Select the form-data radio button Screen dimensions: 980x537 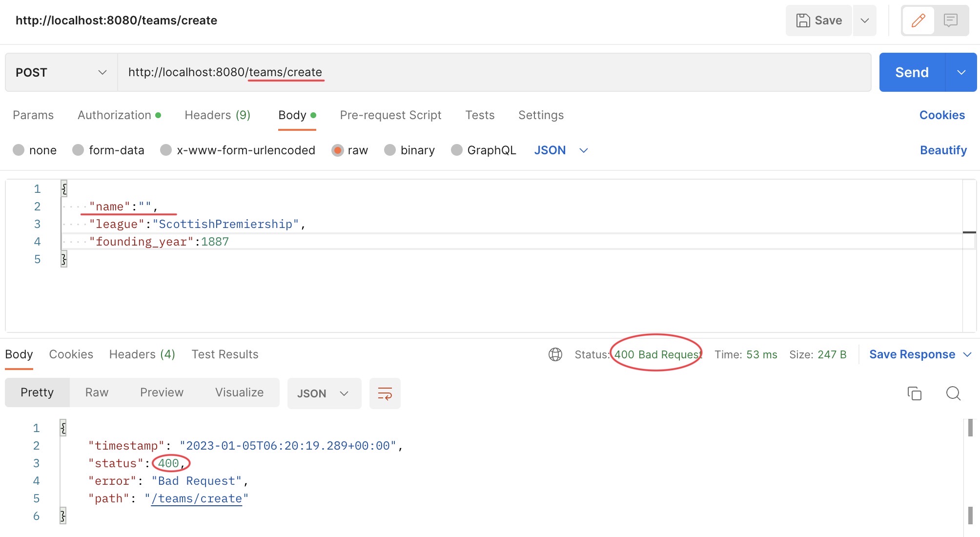tap(78, 150)
